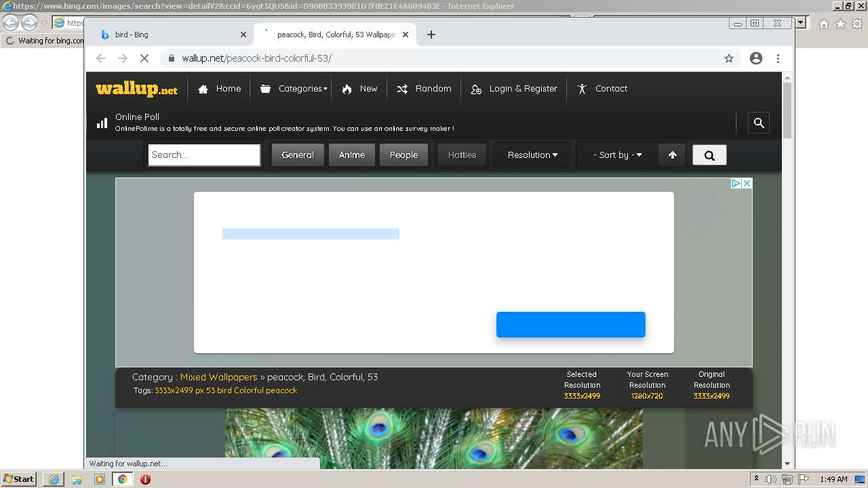Click the padlock site info icon
868x488 pixels.
point(172,58)
